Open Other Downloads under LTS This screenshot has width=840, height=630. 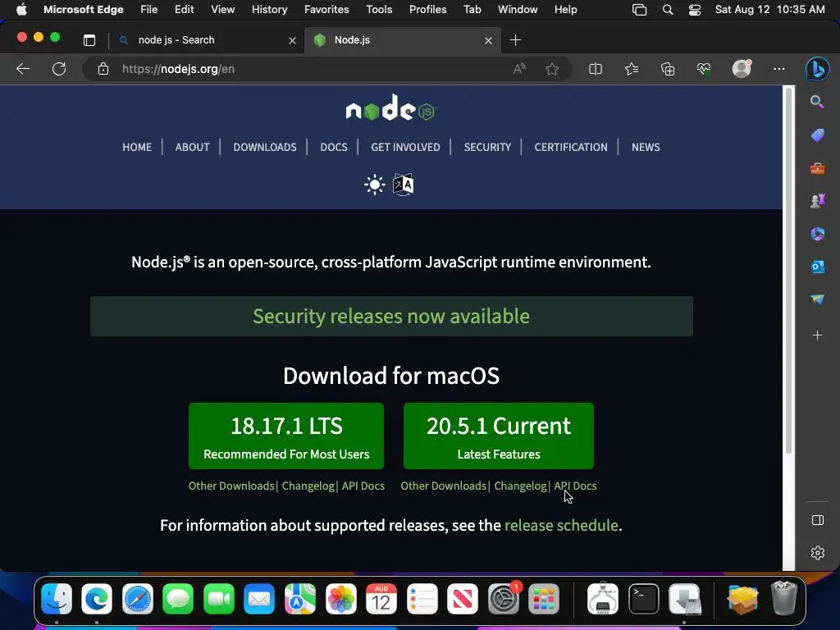tap(231, 486)
